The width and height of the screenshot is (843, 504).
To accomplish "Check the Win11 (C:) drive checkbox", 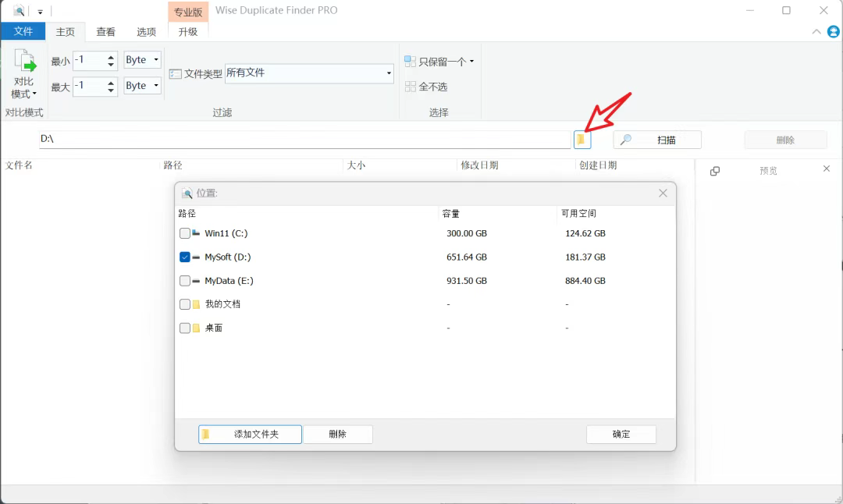I will (184, 233).
